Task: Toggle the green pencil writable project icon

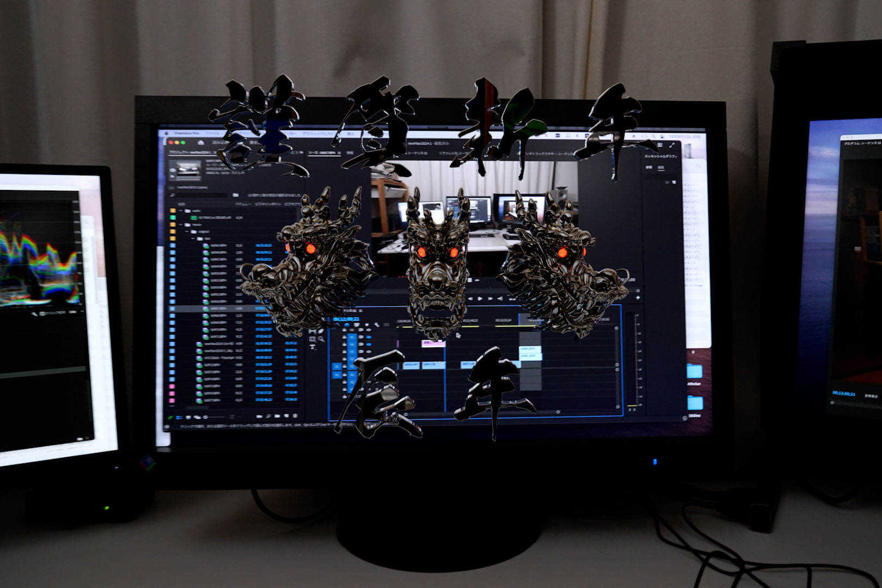Action: point(171,417)
